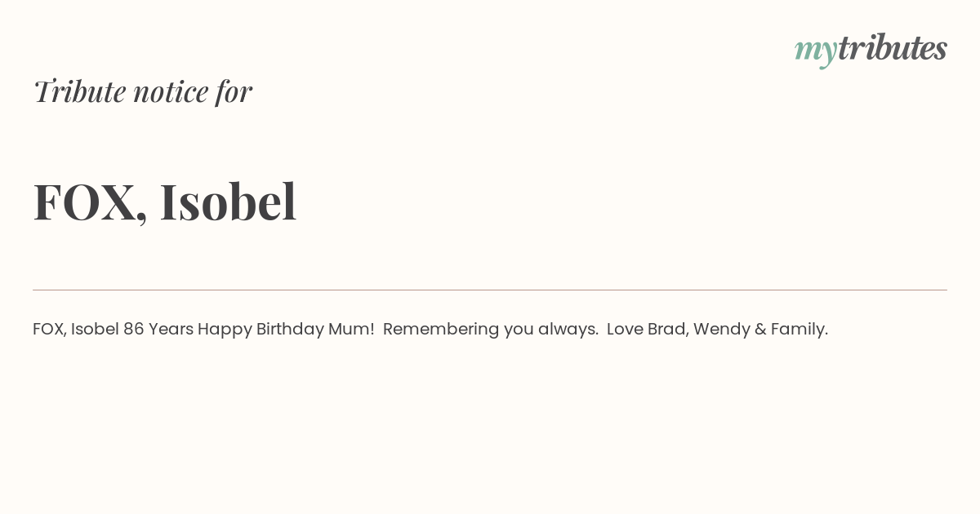Click the word "Tribute" in the italic heading
This screenshot has height=514, width=980.
(79, 91)
